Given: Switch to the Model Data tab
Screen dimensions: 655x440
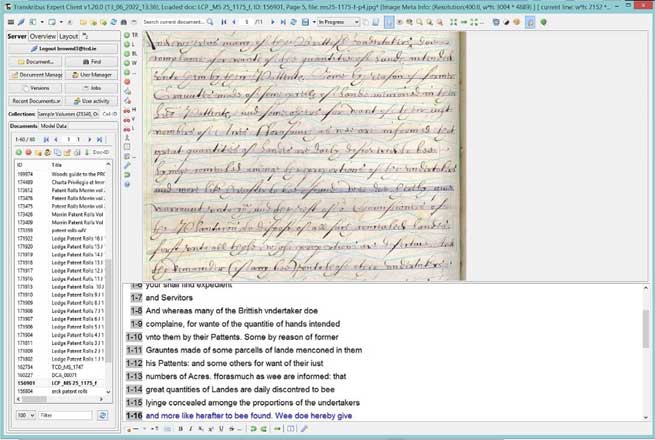Looking at the screenshot, I should (52, 126).
